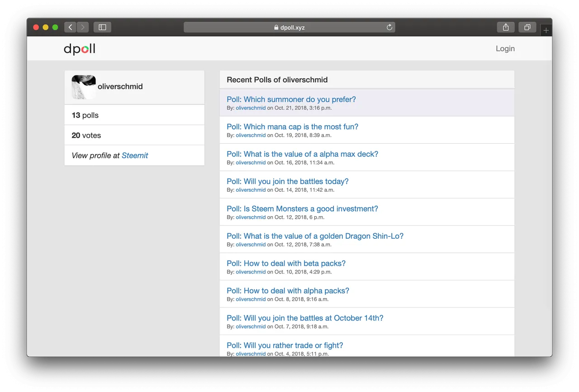Click the address bar showing dpoll.xyz

pos(289,27)
